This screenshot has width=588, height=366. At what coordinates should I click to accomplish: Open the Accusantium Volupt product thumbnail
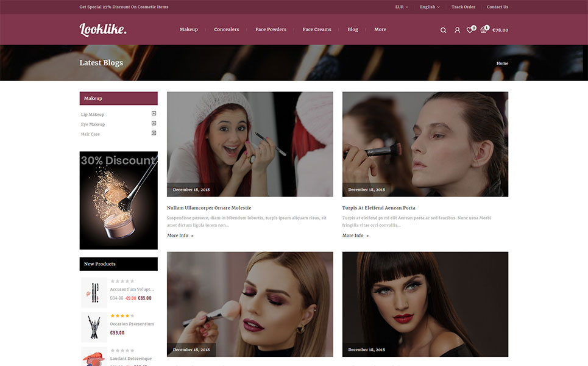(x=94, y=292)
